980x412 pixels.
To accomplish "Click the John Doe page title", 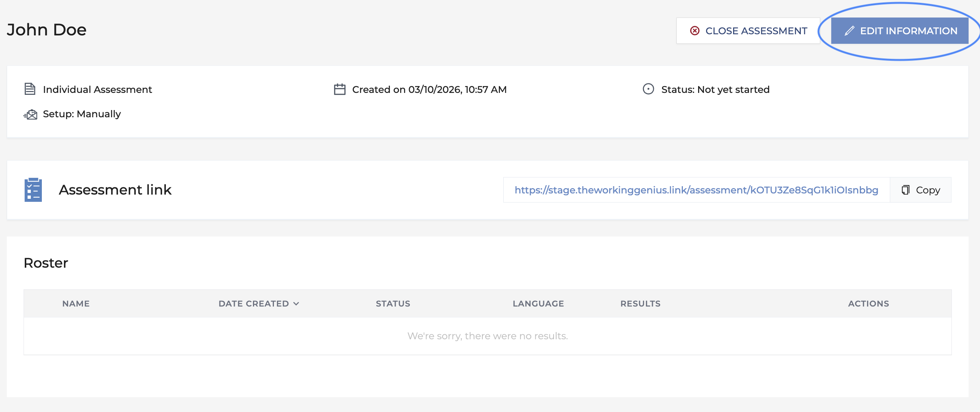I will [x=46, y=30].
